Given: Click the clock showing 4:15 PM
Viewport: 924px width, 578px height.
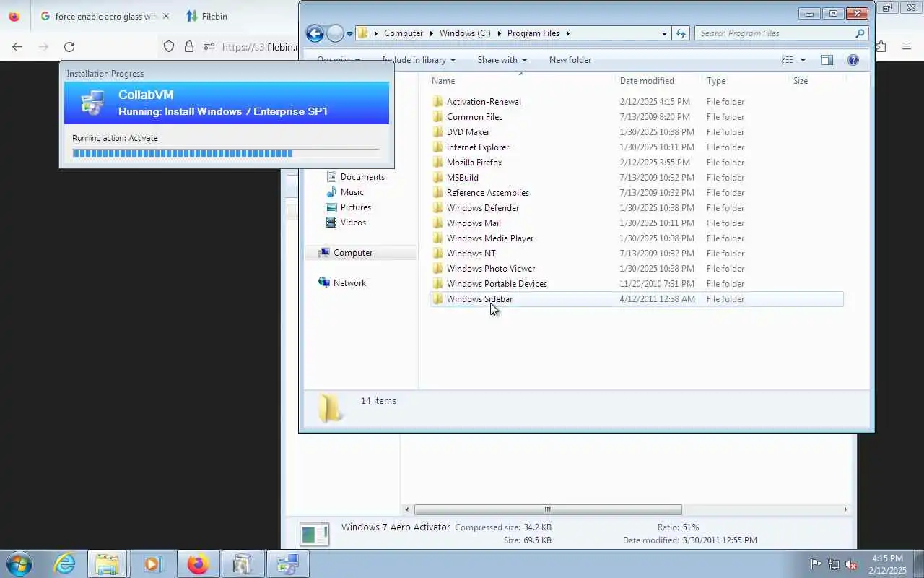Looking at the screenshot, I should pos(887,558).
